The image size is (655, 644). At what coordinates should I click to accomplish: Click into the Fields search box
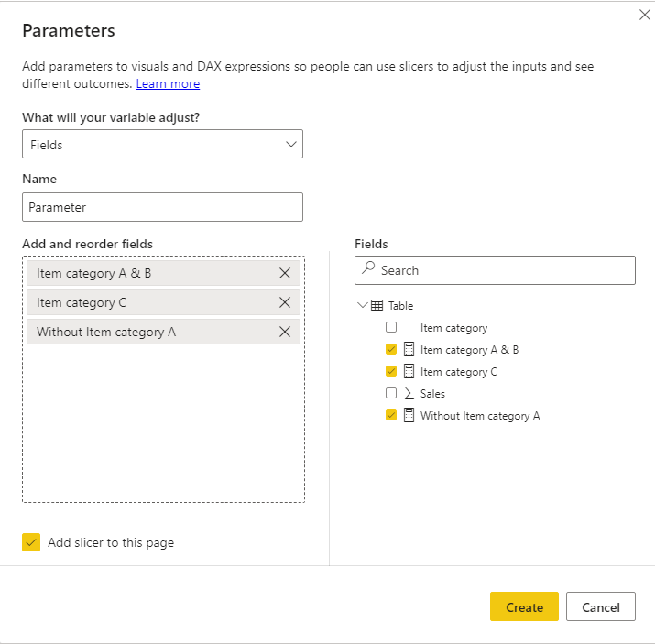(495, 270)
